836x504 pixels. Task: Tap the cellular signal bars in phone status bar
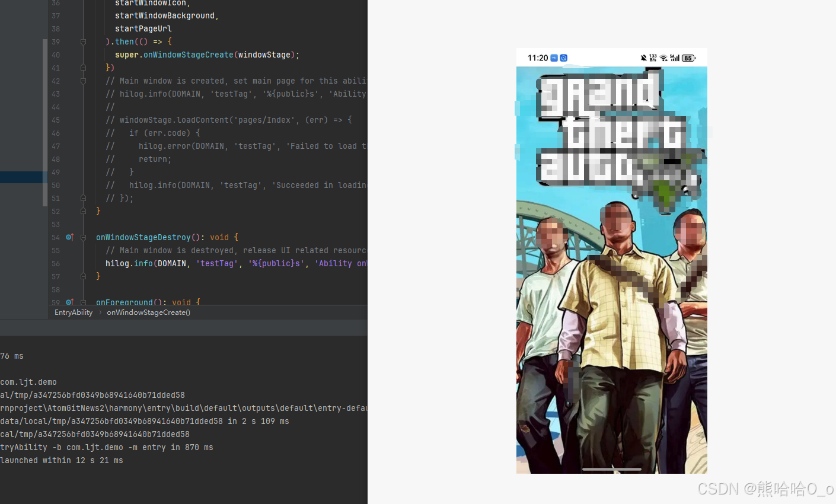pyautogui.click(x=675, y=58)
